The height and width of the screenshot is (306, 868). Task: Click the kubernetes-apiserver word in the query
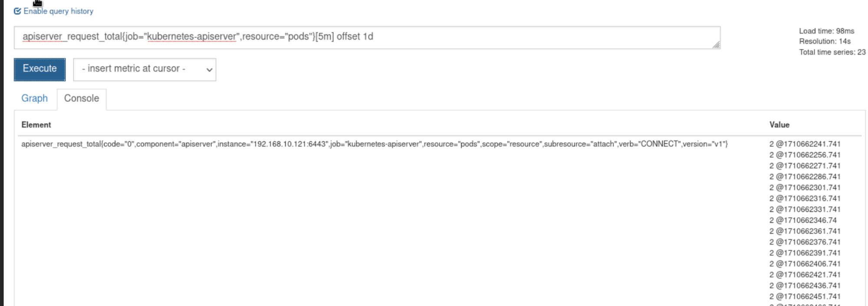pos(192,37)
